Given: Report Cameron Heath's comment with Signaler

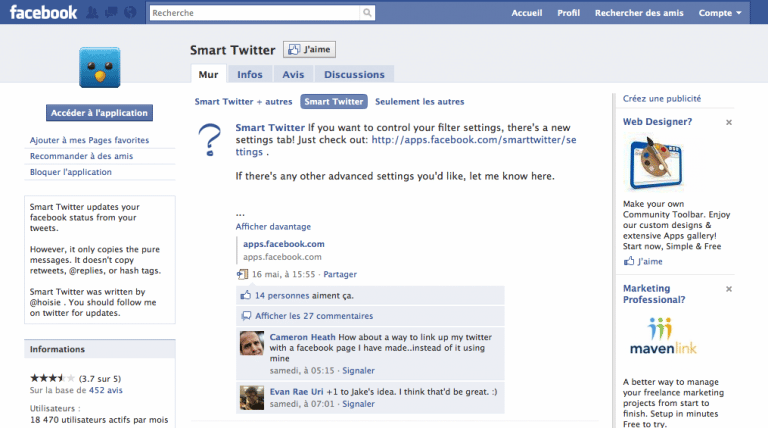Looking at the screenshot, I should pos(358,371).
